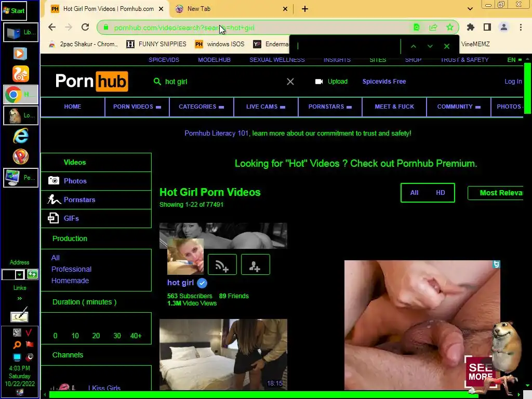Click the 'INSIGHTS' top link
Image resolution: width=532 pixels, height=399 pixels.
click(337, 60)
